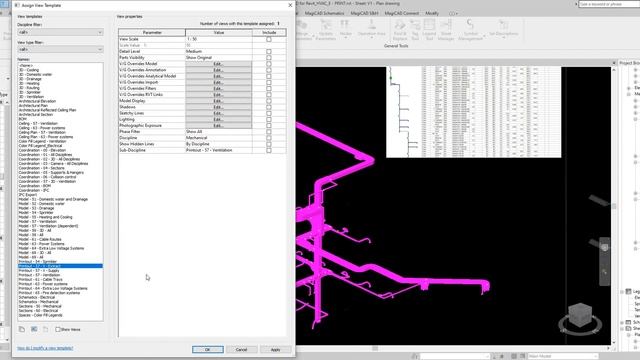Close the Assign View Template dialog

pyautogui.click(x=290, y=5)
